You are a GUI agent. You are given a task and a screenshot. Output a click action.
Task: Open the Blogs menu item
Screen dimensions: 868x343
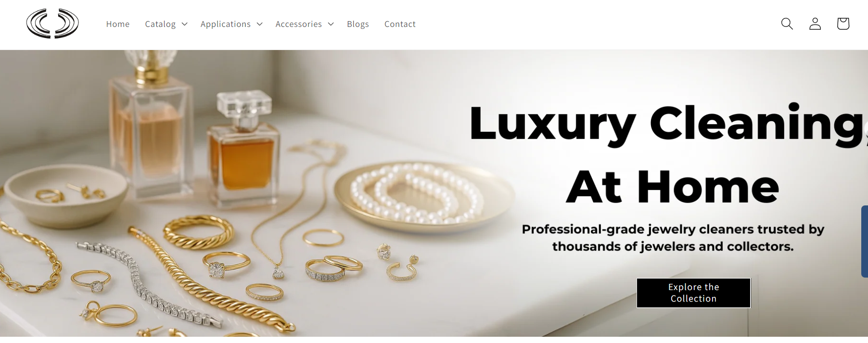(x=358, y=24)
